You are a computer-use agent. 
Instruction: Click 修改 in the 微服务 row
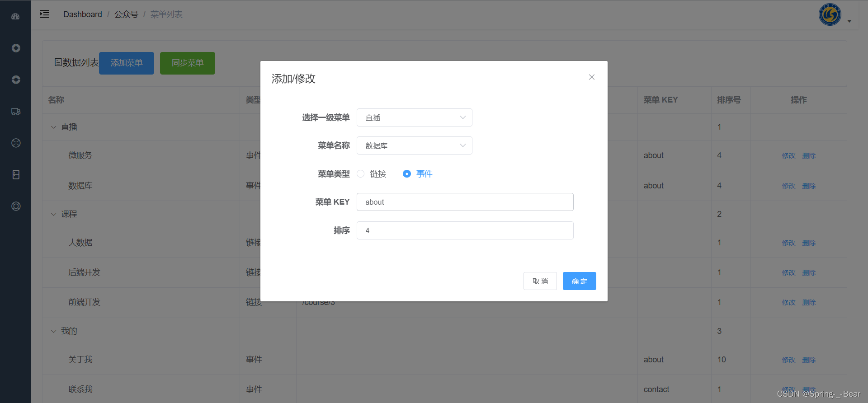[x=789, y=155]
